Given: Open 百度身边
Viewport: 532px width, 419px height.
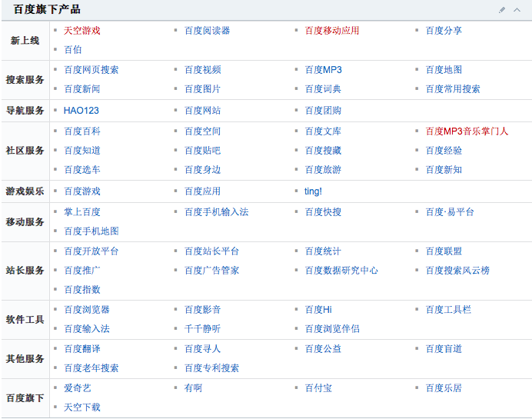Looking at the screenshot, I should (202, 170).
